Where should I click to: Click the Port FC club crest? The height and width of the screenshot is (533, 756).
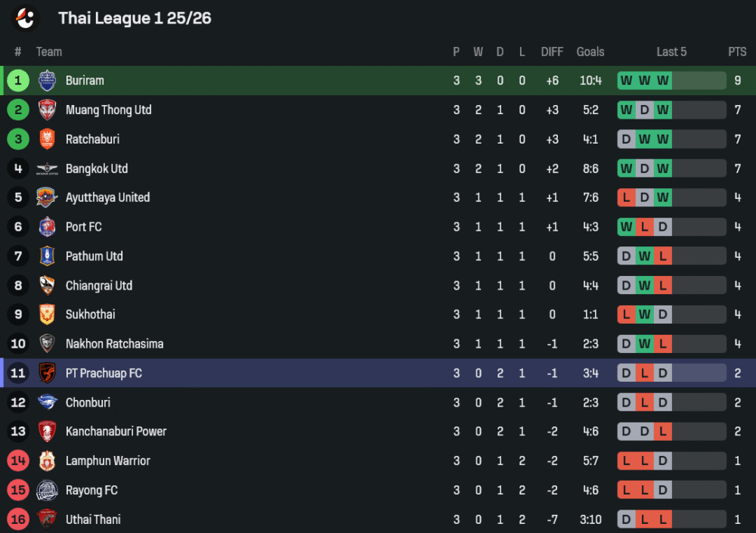pyautogui.click(x=47, y=227)
